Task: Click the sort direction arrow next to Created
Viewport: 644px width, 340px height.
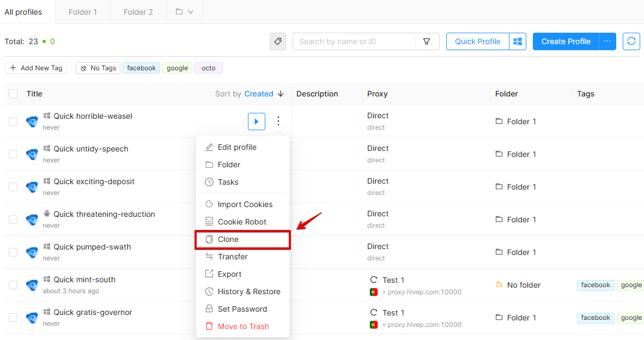Action: point(281,94)
